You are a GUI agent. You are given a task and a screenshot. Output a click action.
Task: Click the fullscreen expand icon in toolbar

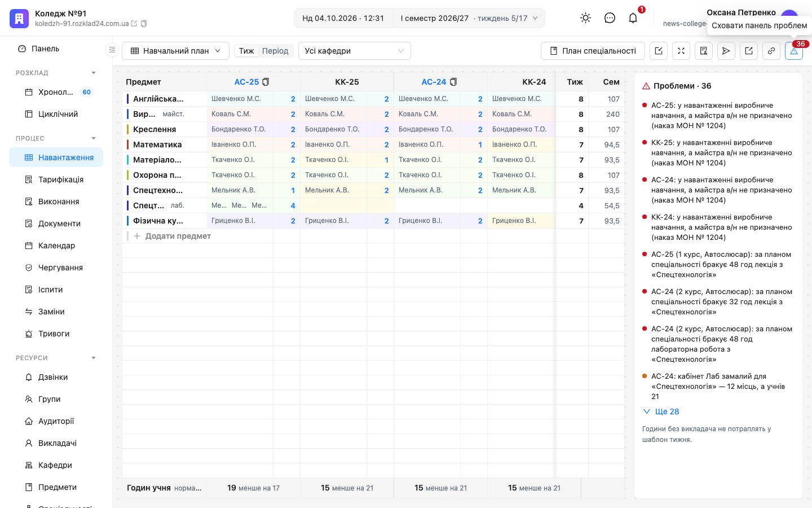(x=681, y=51)
